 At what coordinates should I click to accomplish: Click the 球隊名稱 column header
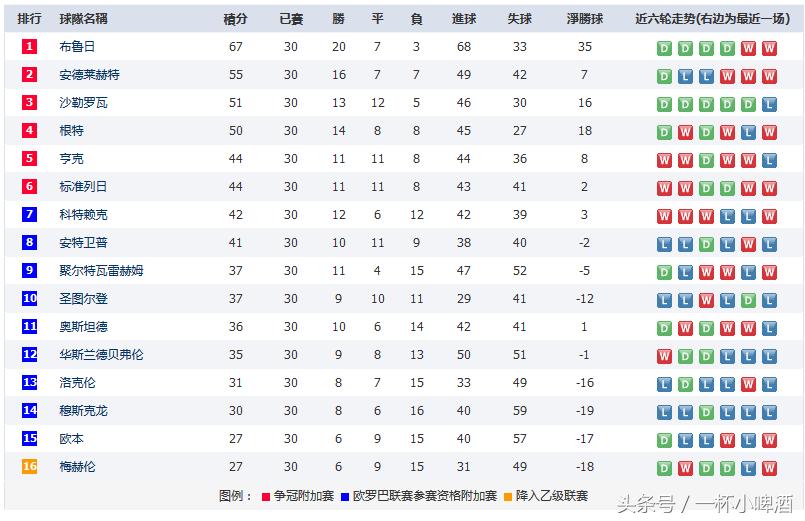[83, 19]
